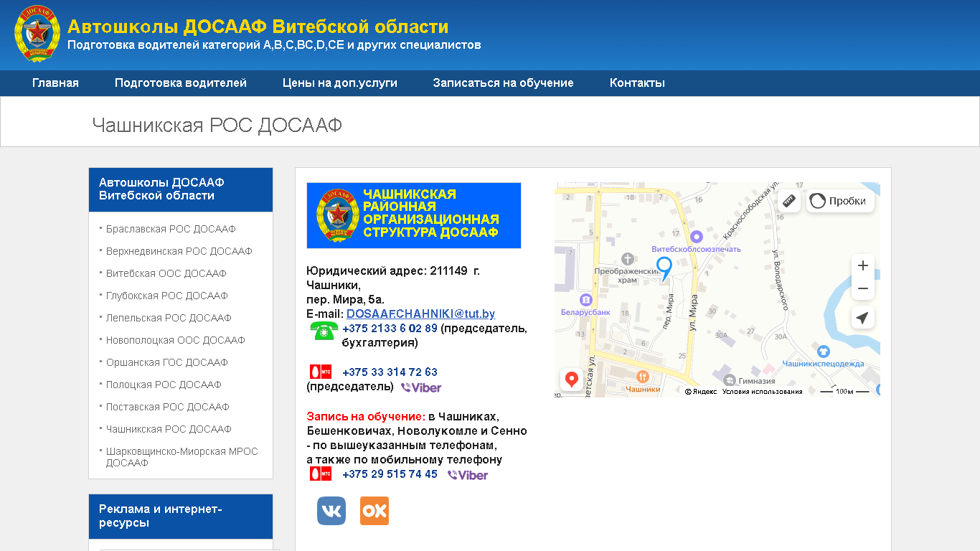The height and width of the screenshot is (551, 980).
Task: Open Шарковщинско-Миорская МРОС ДОСААФ link
Action: coord(182,457)
